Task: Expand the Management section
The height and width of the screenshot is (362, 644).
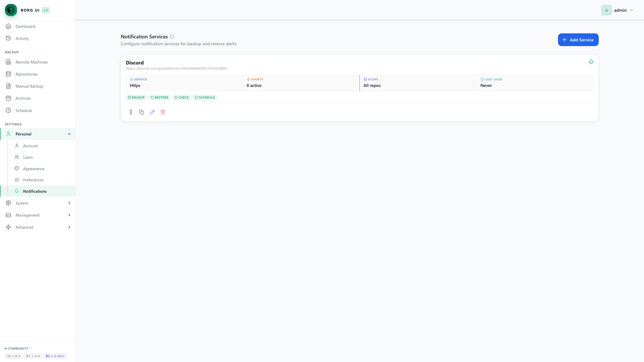Action: pos(38,215)
